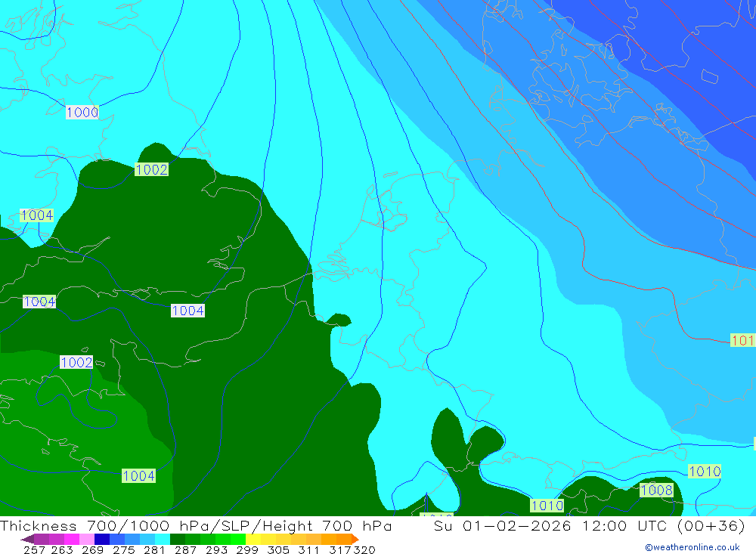756x554 pixels.
Task: Click legend value 305
Action: pyautogui.click(x=277, y=549)
